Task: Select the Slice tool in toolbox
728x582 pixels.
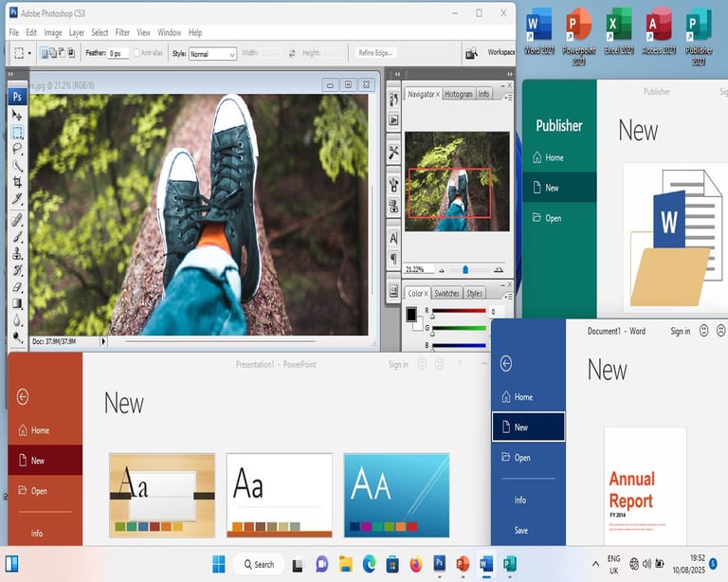Action: [17, 199]
